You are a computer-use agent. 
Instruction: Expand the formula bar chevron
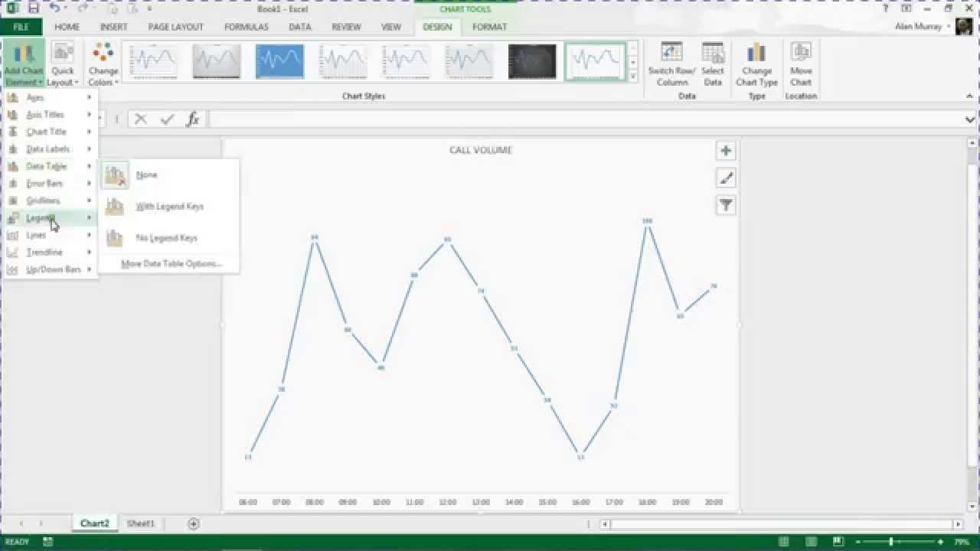[x=970, y=119]
